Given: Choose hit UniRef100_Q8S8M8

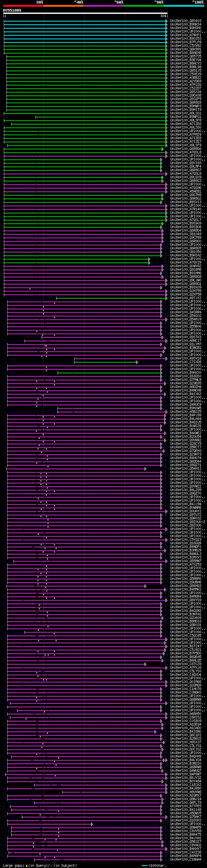Looking at the screenshot, I should [186, 269].
